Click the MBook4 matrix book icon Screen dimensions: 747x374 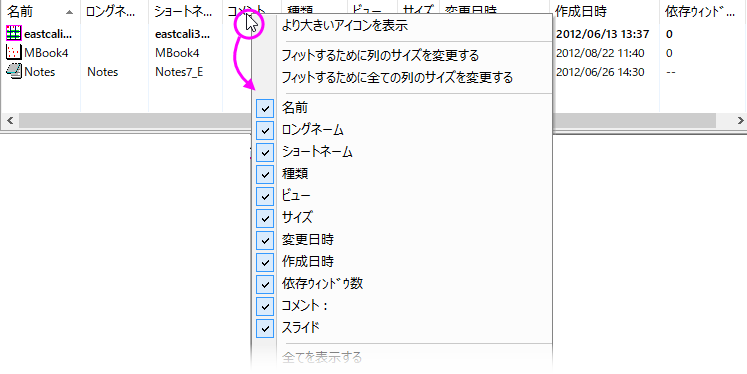(x=13, y=52)
